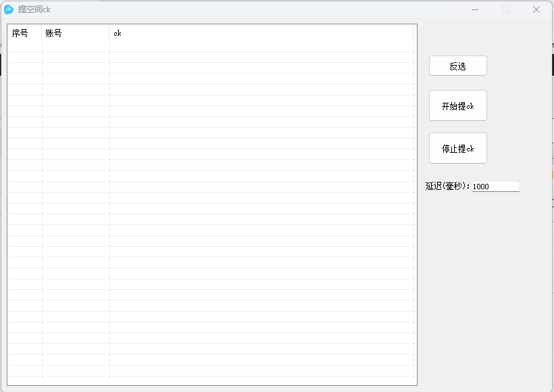The height and width of the screenshot is (392, 554).
Task: Select first empty cell under 序号 column
Action: (x=24, y=47)
